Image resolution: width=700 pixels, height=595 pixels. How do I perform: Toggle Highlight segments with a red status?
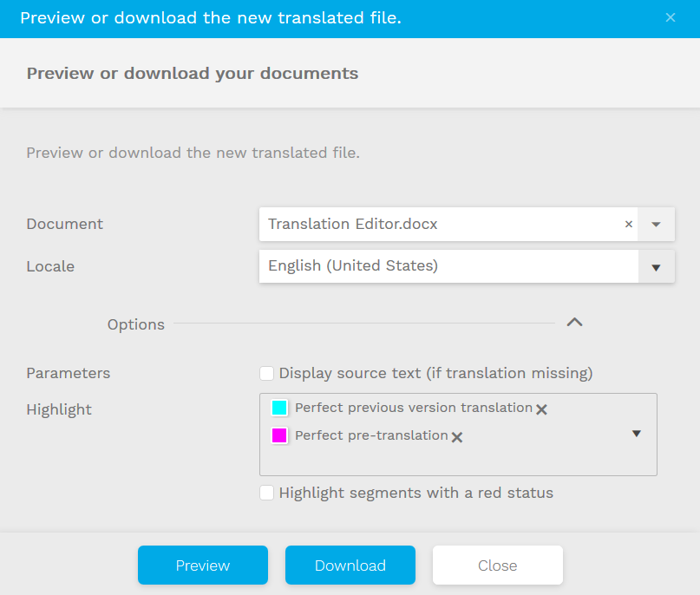point(267,493)
